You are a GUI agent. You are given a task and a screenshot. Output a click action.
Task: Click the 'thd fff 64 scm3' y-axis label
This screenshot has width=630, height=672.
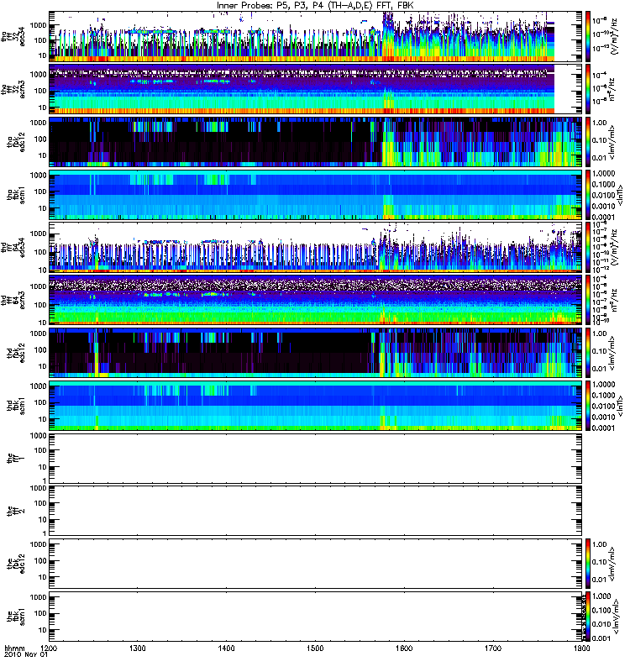[13, 300]
